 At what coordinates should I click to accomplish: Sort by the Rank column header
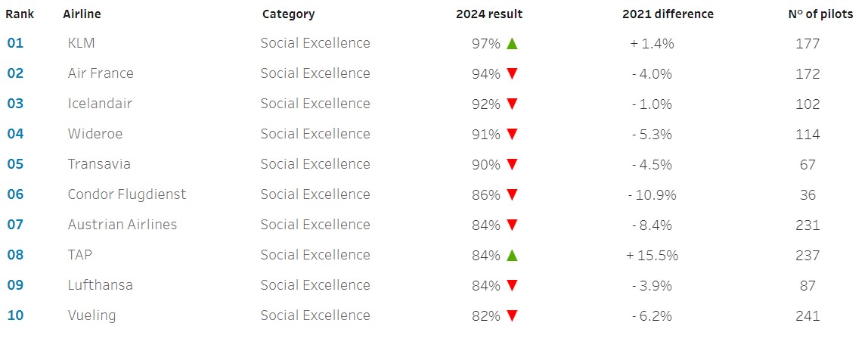click(x=20, y=14)
